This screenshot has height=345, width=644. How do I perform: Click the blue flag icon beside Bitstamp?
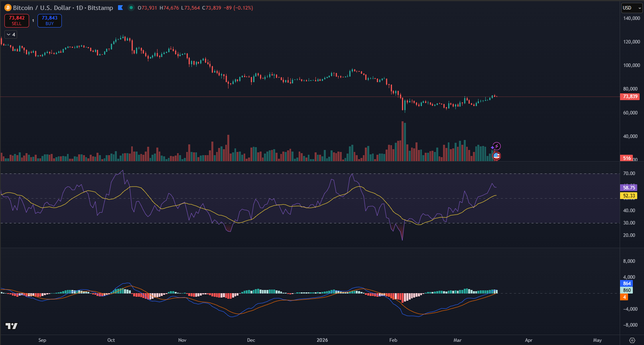point(120,8)
